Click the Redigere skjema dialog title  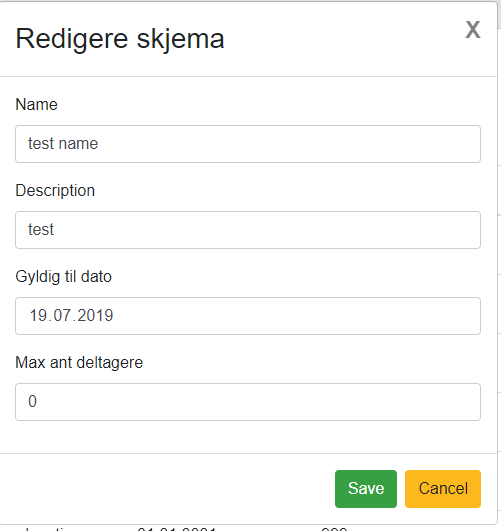tap(120, 39)
